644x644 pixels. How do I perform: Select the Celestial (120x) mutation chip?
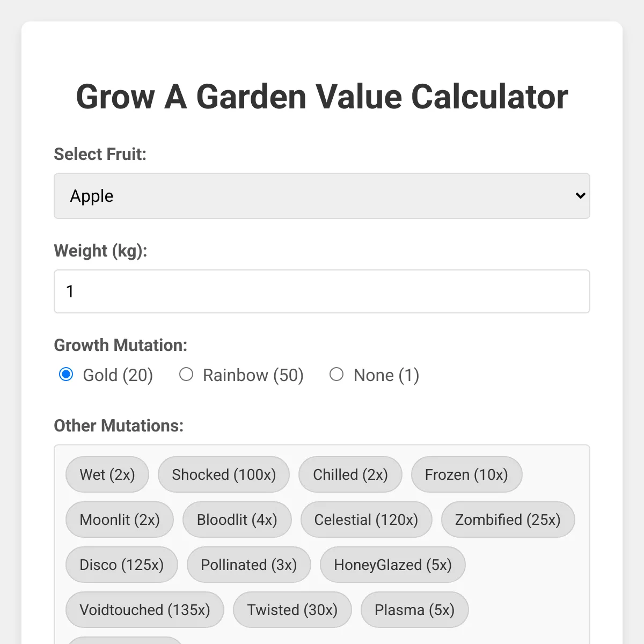click(x=366, y=519)
